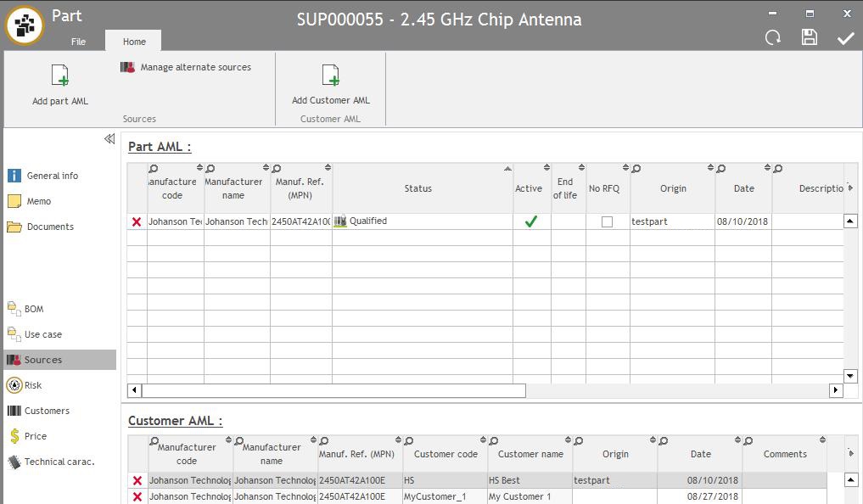This screenshot has height=504, width=863.
Task: Open Manage alternate sources
Action: 186,67
